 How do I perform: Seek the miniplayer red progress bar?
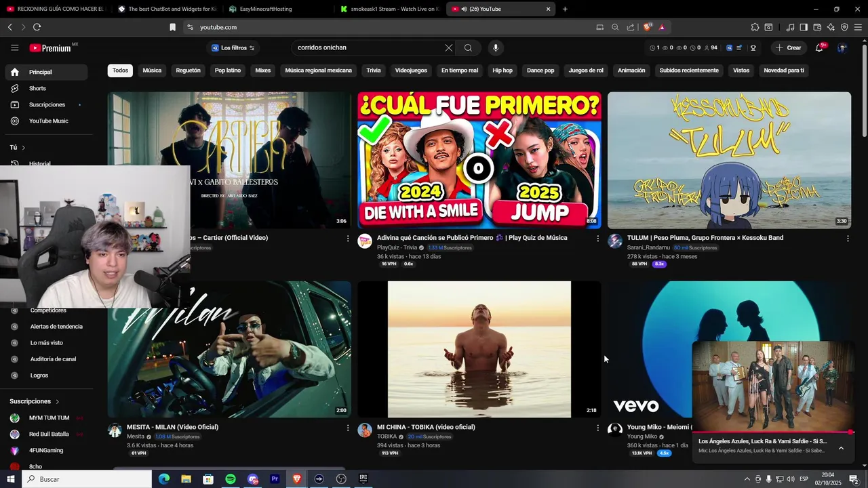pyautogui.click(x=772, y=432)
